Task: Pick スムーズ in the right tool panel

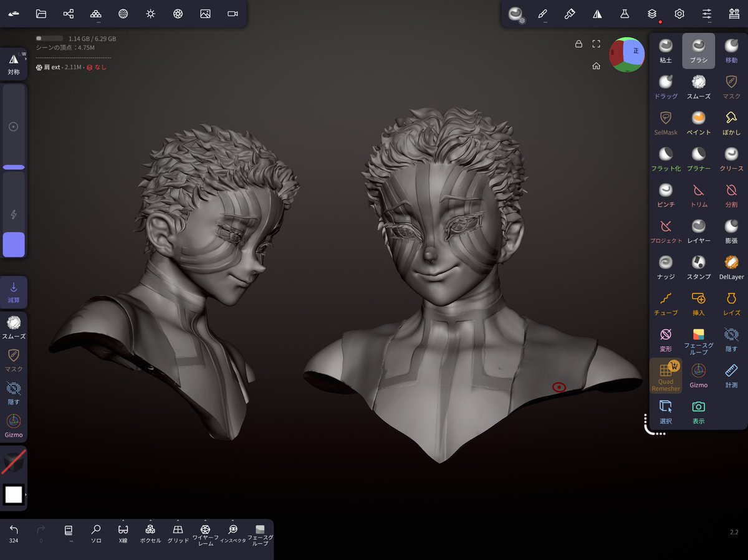Action: [x=699, y=87]
